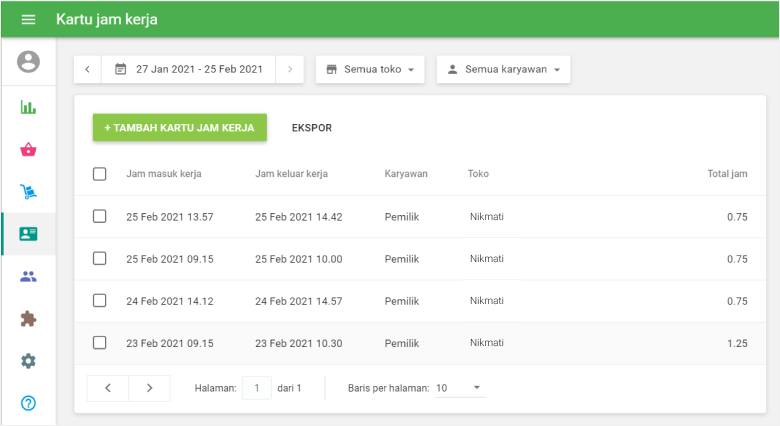Go to previous date period arrow
Viewport: 780px width, 426px height.
[87, 70]
